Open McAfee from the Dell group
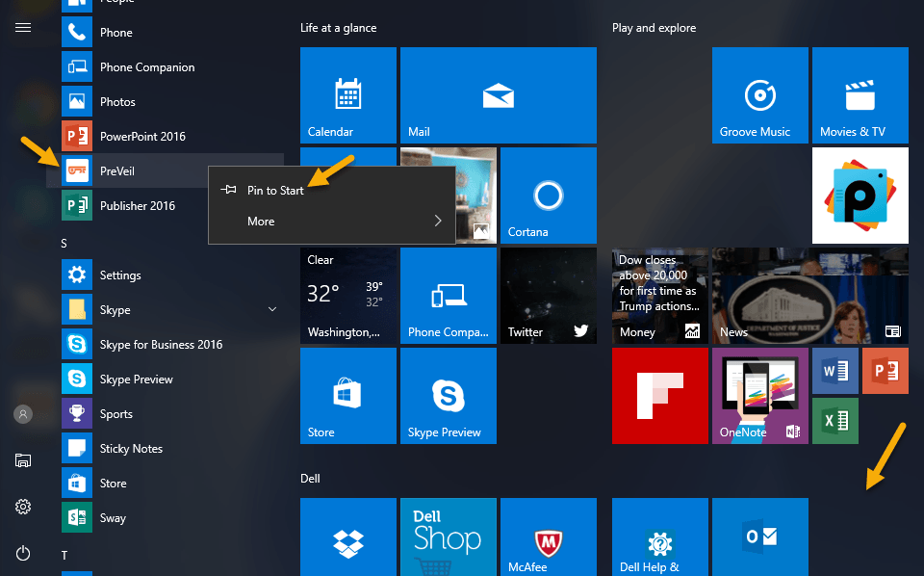924x576 pixels. tap(548, 539)
